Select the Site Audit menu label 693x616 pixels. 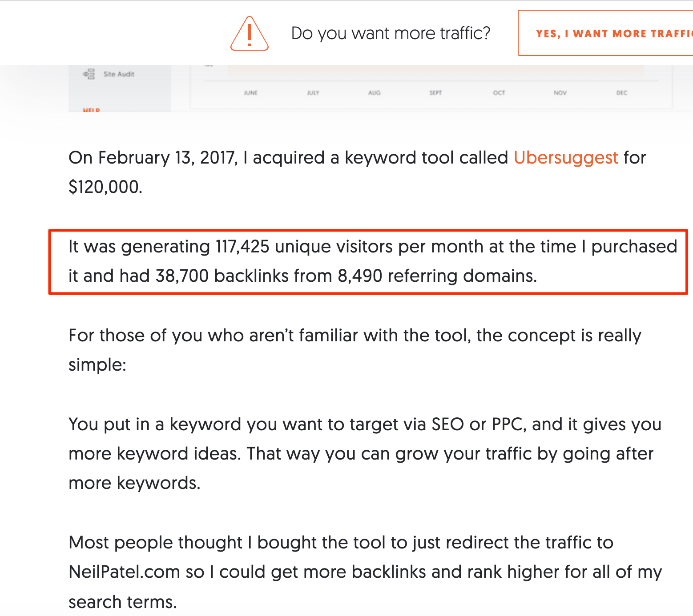(119, 74)
